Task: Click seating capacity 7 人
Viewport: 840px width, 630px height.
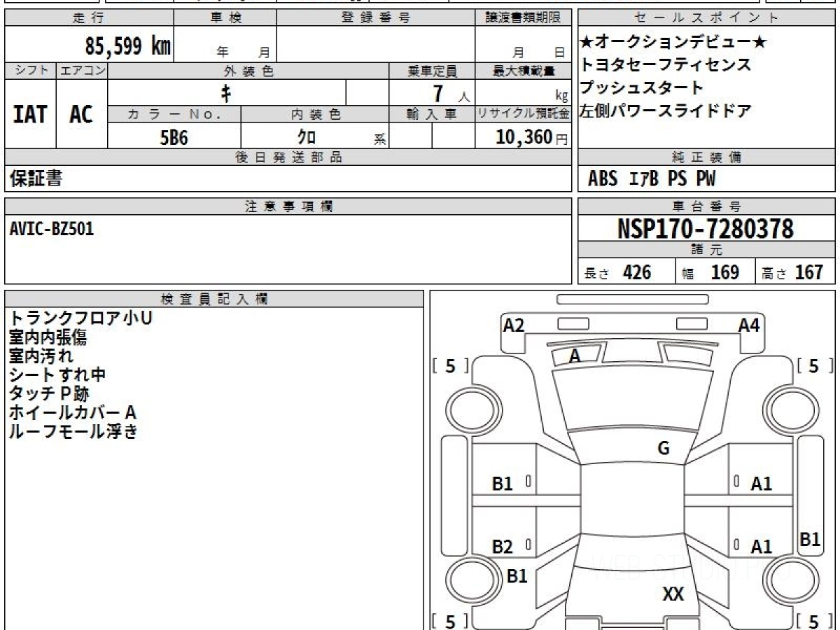Action: pyautogui.click(x=451, y=93)
